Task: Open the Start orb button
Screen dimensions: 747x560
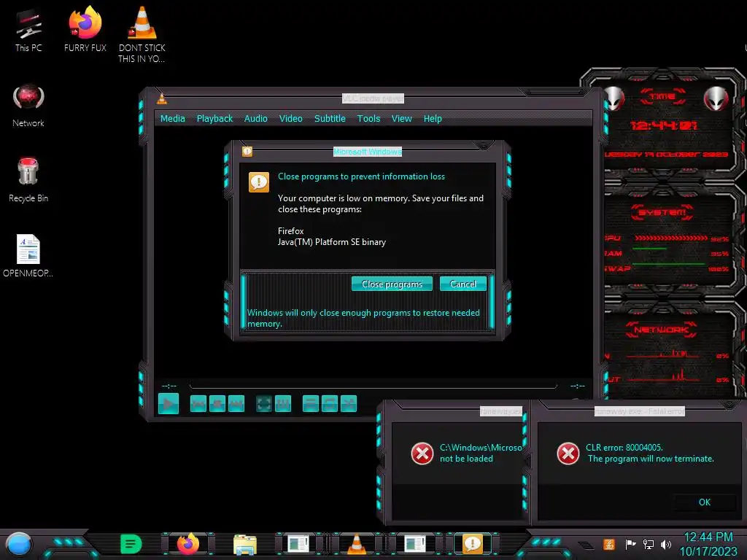Action: click(x=19, y=544)
